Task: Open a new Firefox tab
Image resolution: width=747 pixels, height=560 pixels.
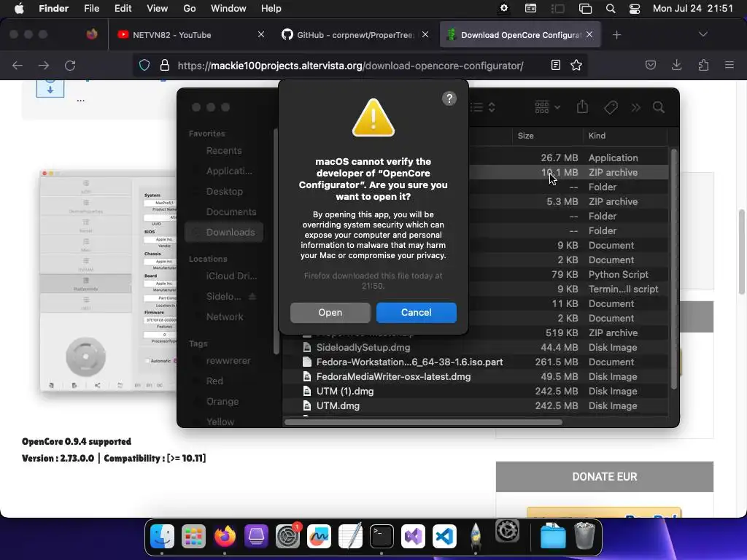Action: 616,35
